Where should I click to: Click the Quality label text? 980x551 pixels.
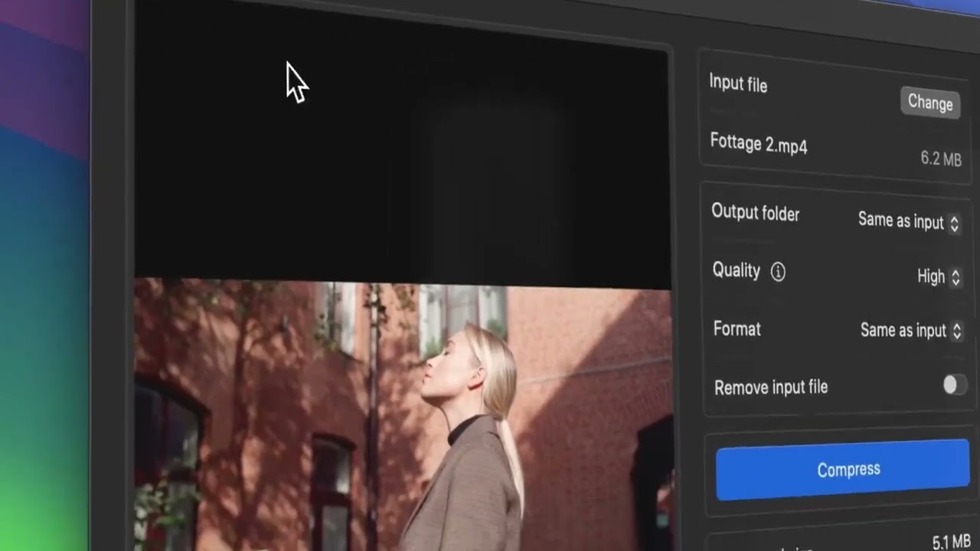(x=737, y=270)
